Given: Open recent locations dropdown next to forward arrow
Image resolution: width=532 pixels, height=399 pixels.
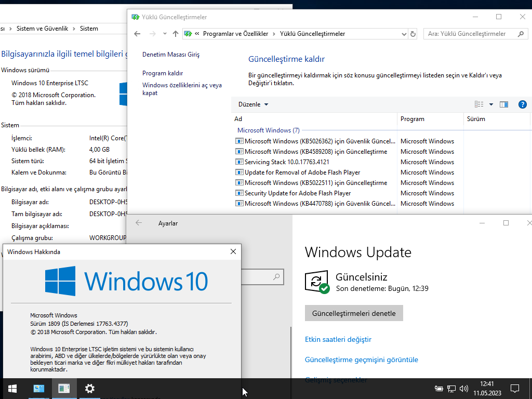Looking at the screenshot, I should click(165, 34).
